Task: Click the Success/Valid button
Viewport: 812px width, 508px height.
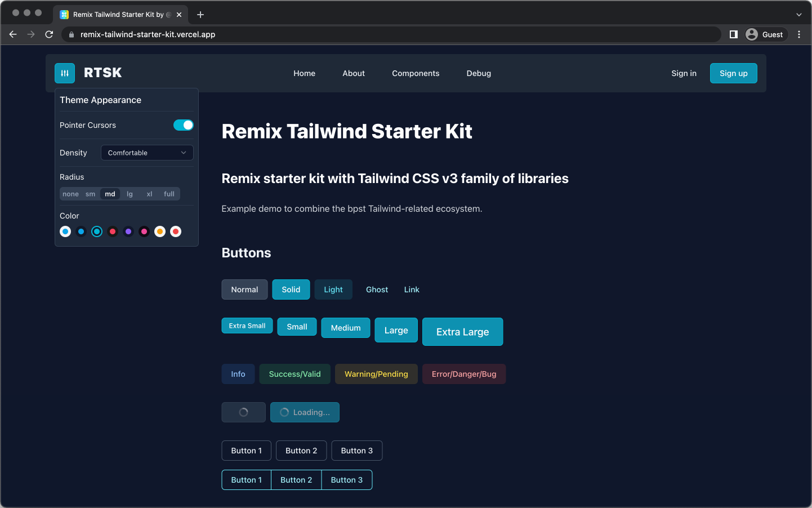Action: 295,374
